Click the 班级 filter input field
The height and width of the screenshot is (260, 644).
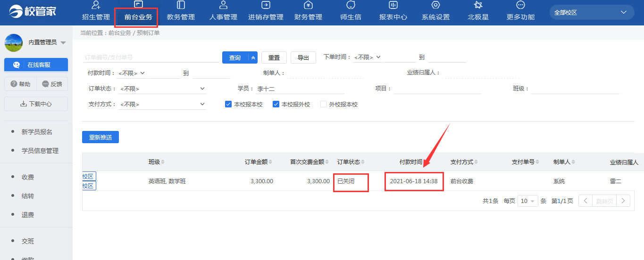(575, 89)
